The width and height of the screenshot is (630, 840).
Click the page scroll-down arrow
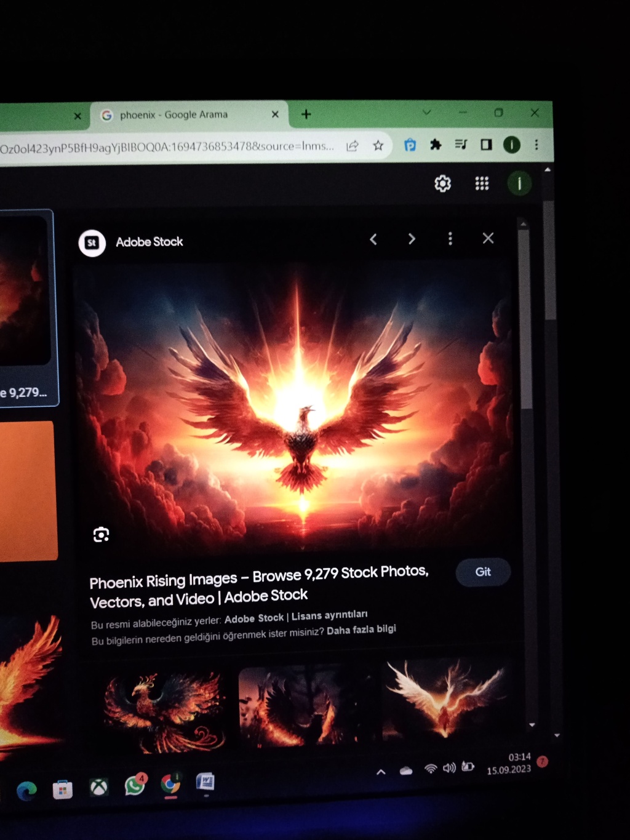point(557,735)
